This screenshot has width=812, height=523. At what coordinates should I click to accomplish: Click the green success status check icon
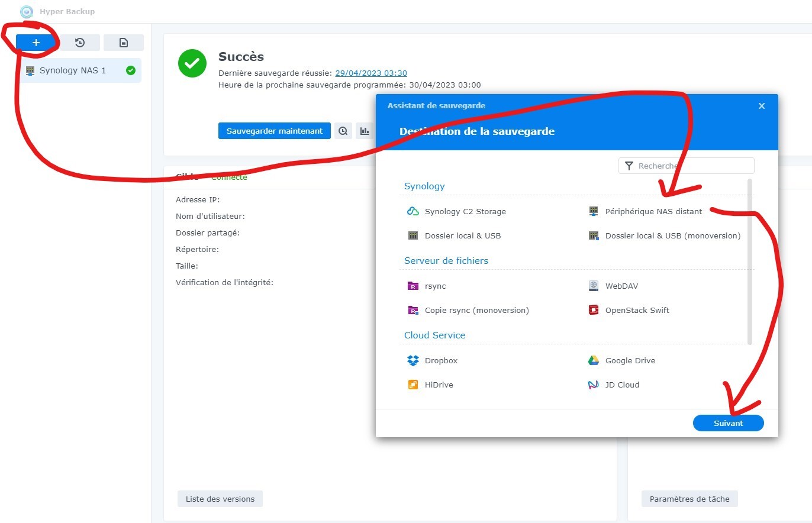(192, 63)
